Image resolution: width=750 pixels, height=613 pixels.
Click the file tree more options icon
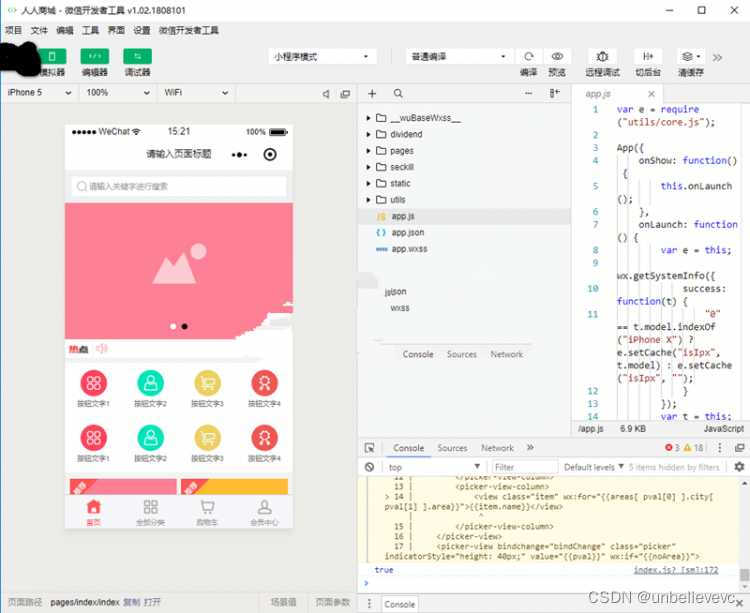tap(529, 93)
